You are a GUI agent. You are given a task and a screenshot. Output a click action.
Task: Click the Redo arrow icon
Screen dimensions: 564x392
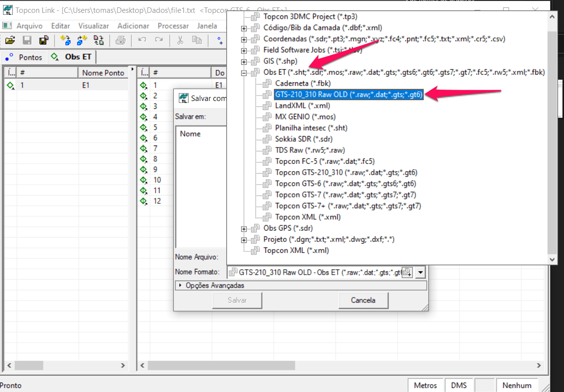pyautogui.click(x=158, y=40)
